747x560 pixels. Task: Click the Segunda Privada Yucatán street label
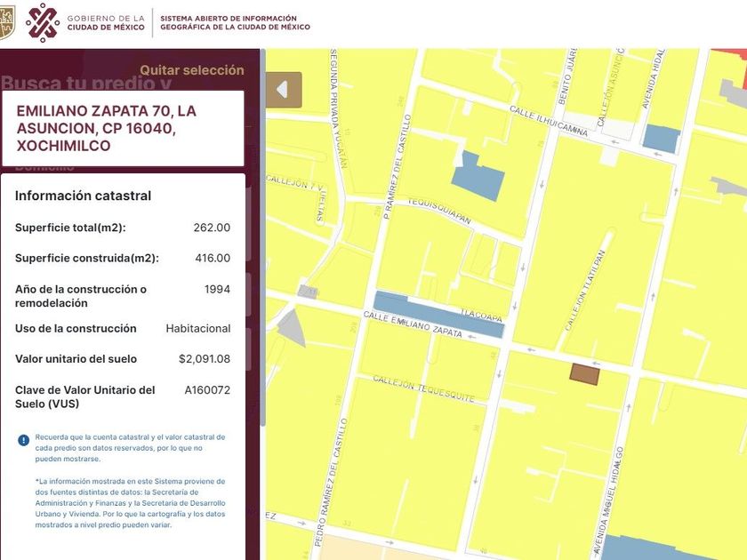tap(338, 108)
